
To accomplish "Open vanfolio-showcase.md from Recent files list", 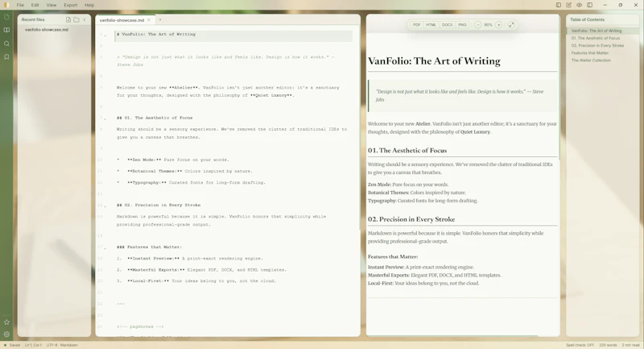I will (x=47, y=30).
